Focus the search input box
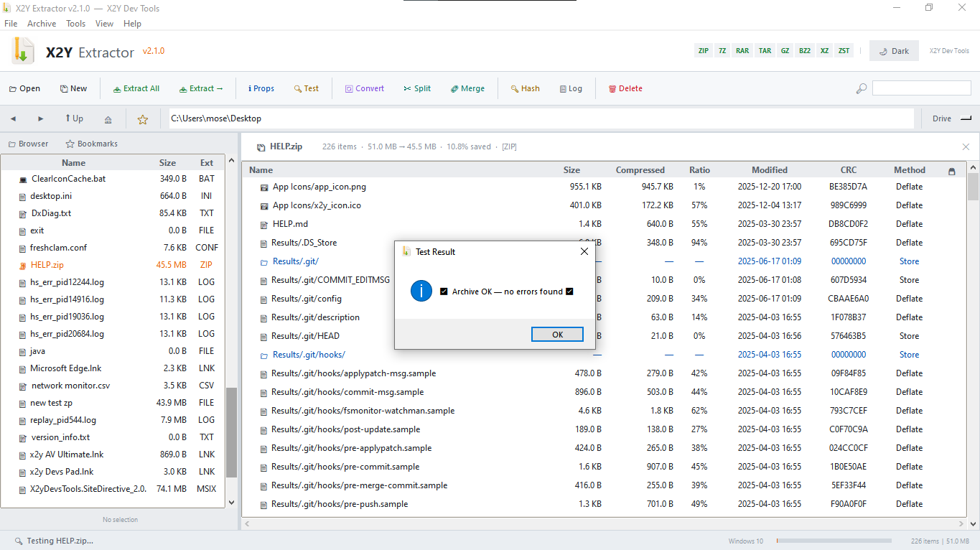The width and height of the screenshot is (980, 550). click(921, 88)
